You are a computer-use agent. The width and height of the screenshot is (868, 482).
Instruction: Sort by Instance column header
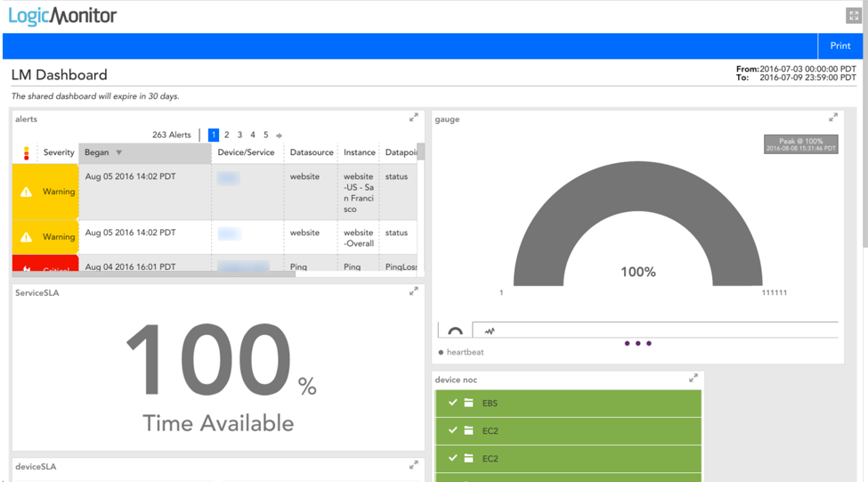(x=360, y=152)
